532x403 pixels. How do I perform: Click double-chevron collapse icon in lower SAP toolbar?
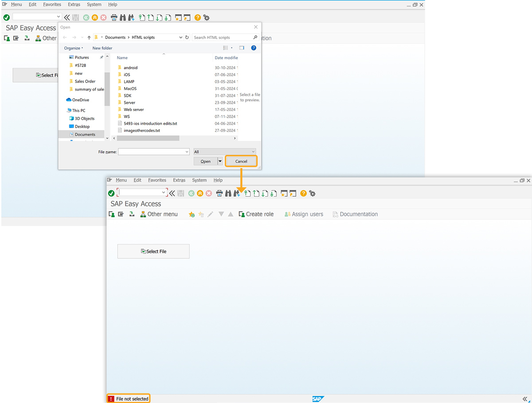tap(172, 194)
